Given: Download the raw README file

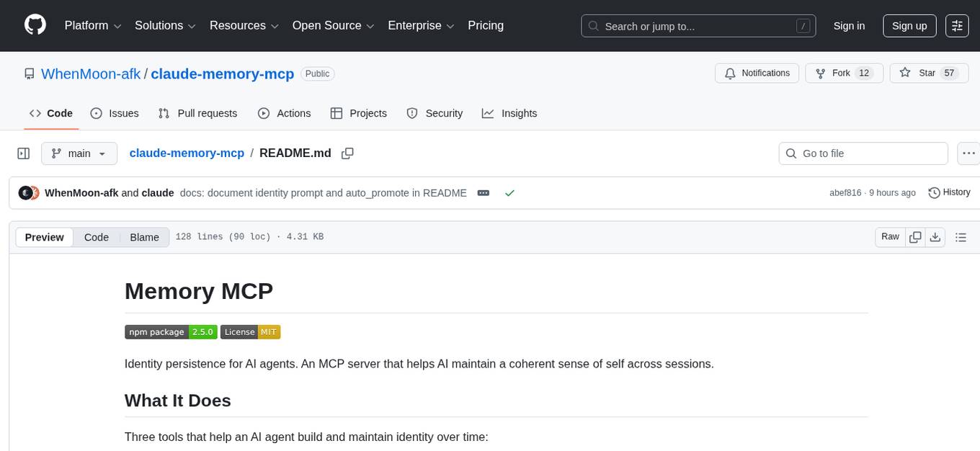Looking at the screenshot, I should coord(935,237).
